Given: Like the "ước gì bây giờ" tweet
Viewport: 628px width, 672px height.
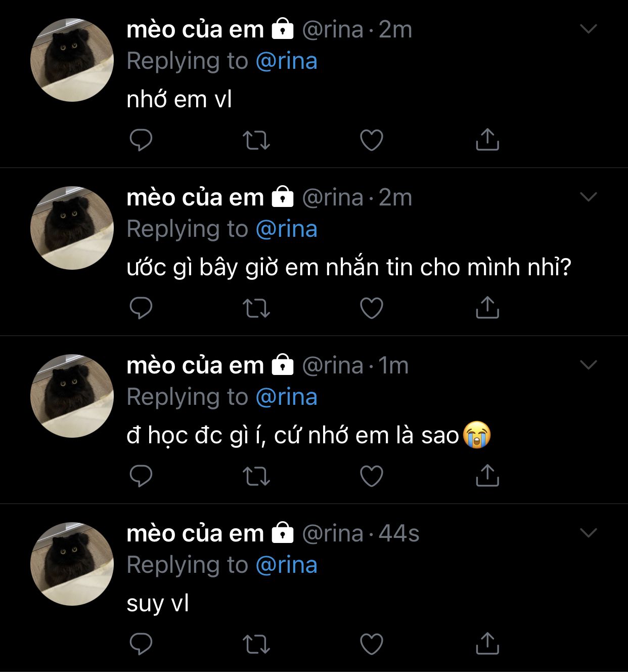Looking at the screenshot, I should point(371,308).
